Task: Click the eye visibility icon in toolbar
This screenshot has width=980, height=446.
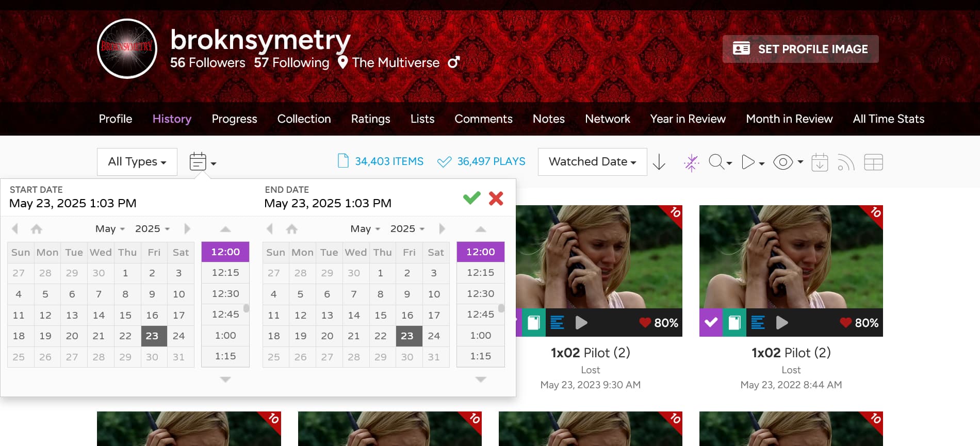Action: [x=783, y=162]
